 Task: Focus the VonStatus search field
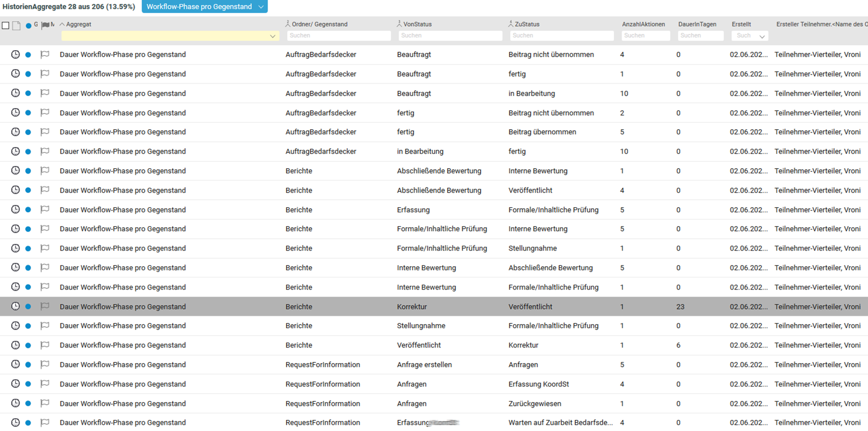click(450, 36)
